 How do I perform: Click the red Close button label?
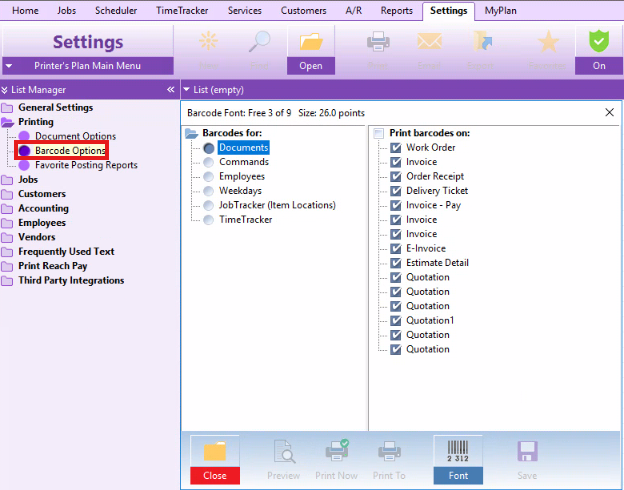click(x=215, y=476)
